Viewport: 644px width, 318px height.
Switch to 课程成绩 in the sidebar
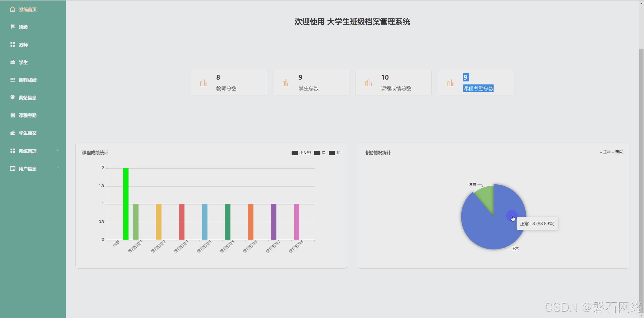point(27,80)
